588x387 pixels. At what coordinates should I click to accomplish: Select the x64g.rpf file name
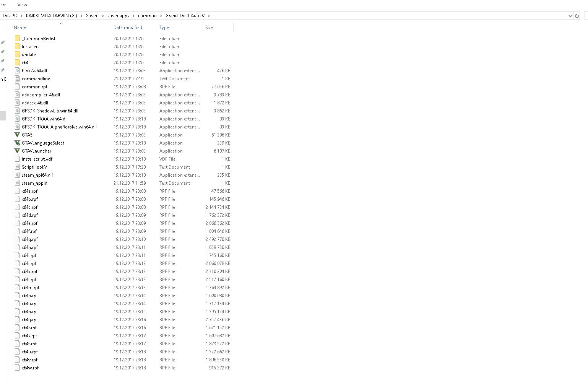30,239
